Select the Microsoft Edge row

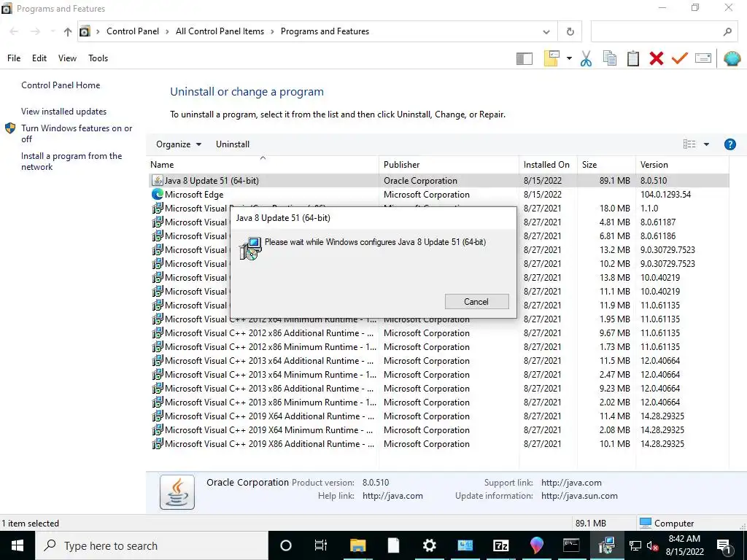438,194
